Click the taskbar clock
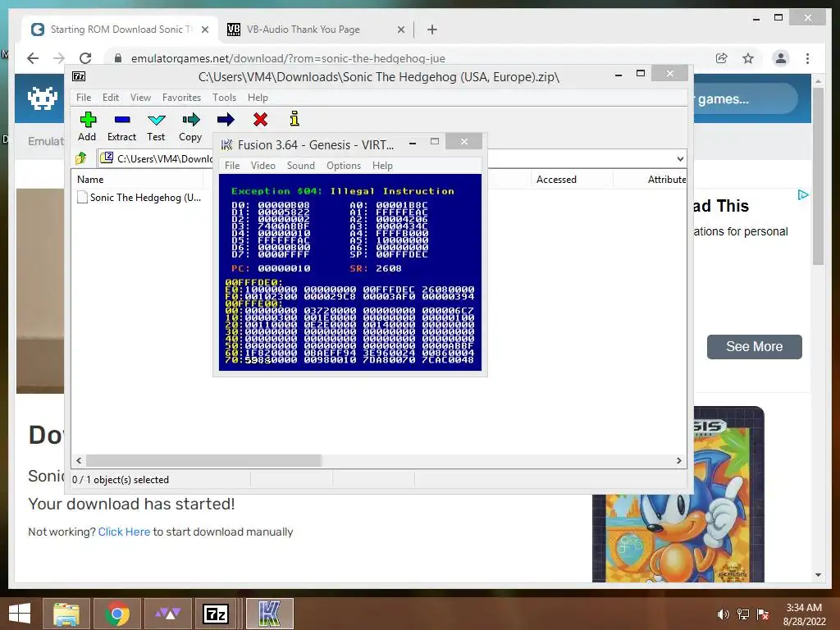The image size is (840, 630). 804,614
